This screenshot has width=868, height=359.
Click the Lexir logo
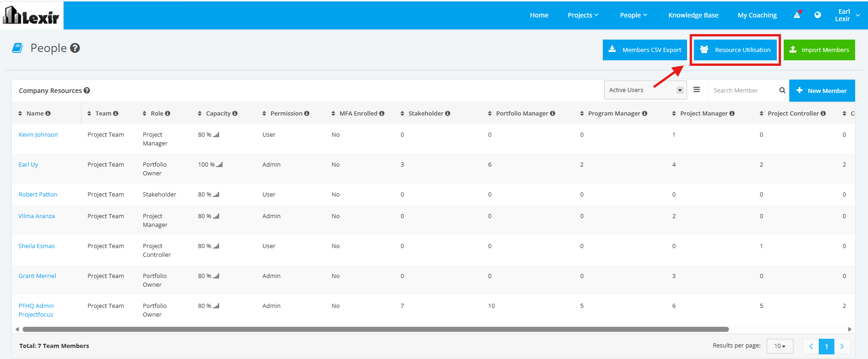coord(31,15)
